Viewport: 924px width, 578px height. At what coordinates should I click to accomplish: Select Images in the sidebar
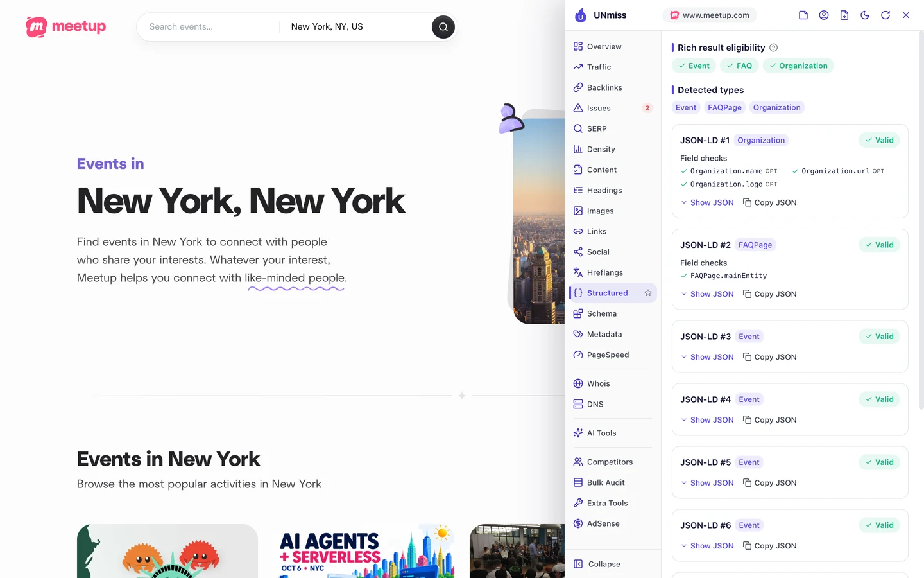(x=613, y=211)
